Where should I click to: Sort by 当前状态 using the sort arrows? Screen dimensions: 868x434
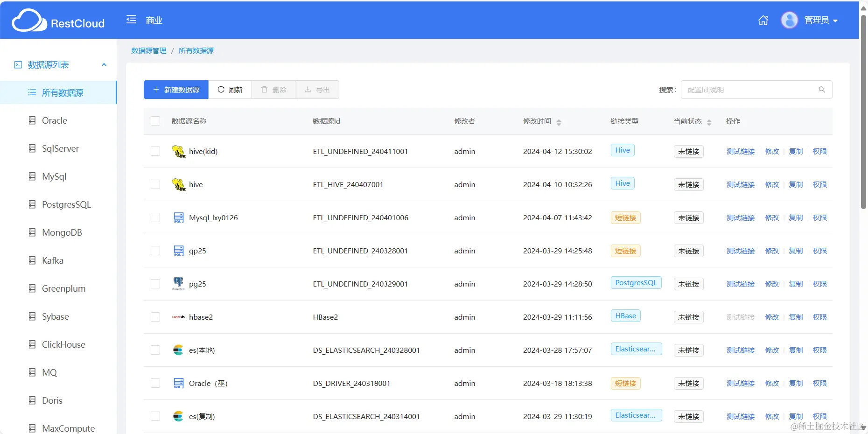(709, 122)
